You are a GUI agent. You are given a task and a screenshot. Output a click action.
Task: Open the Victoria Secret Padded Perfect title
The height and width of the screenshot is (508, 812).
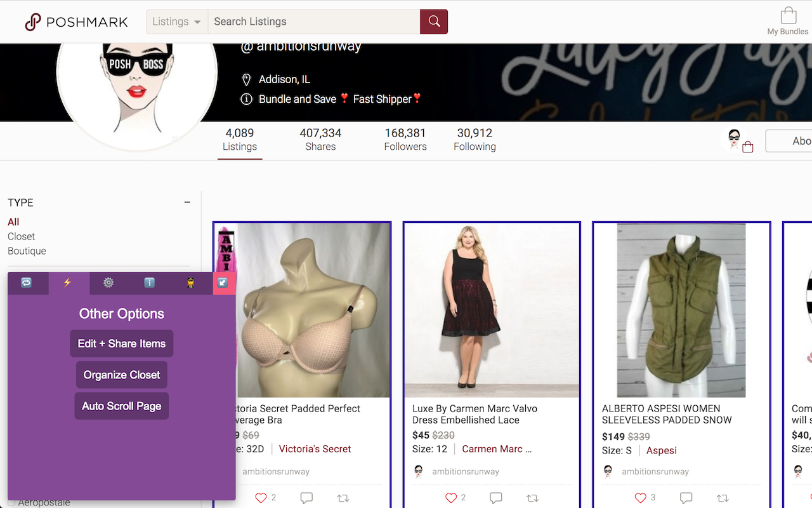[298, 414]
